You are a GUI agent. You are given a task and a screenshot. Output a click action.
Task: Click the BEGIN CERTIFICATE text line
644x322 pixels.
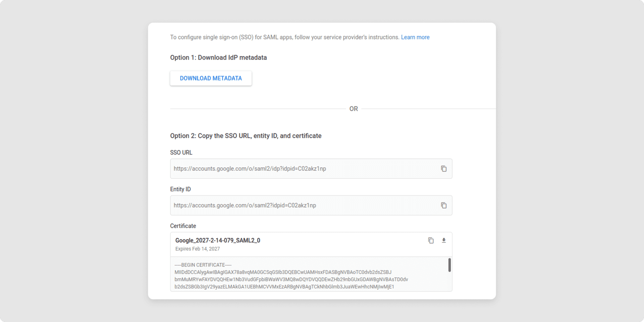pyautogui.click(x=203, y=265)
